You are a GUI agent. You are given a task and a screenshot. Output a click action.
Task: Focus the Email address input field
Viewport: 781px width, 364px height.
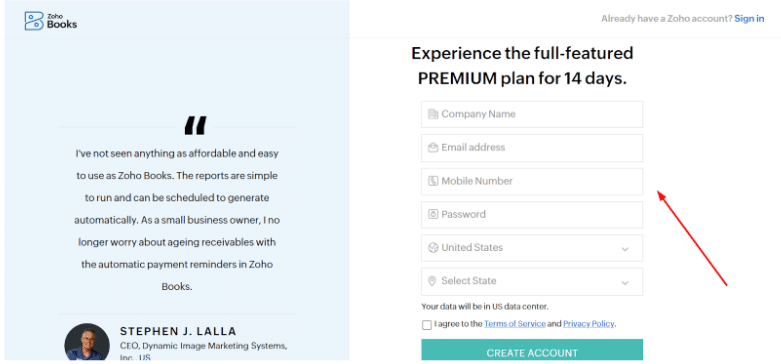point(532,148)
